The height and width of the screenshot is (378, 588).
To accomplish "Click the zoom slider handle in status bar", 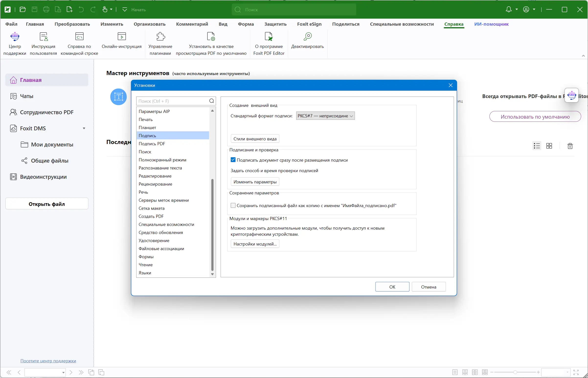I will point(515,372).
